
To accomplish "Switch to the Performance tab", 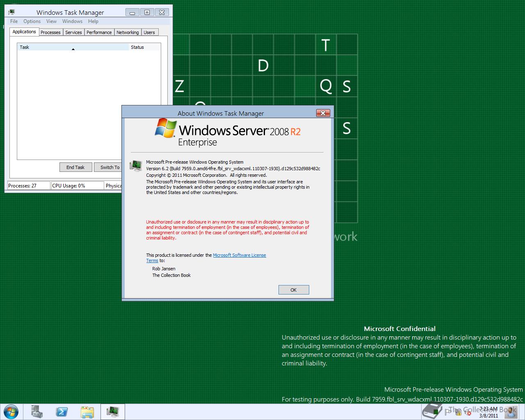I will pos(99,32).
